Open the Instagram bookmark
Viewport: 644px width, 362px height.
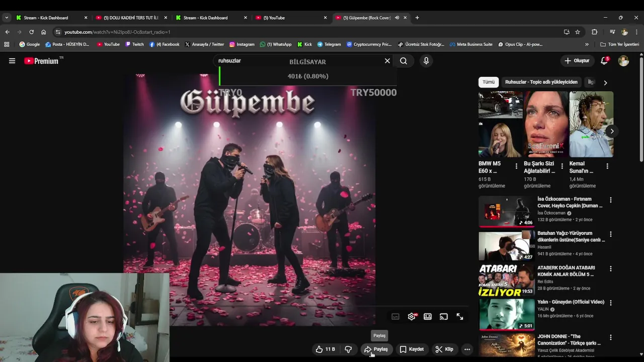click(x=242, y=44)
